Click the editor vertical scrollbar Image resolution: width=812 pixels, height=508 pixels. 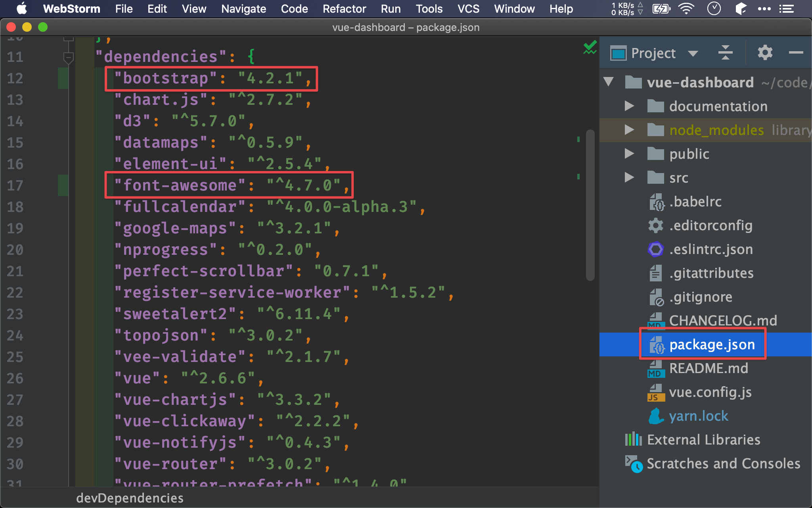click(590, 205)
